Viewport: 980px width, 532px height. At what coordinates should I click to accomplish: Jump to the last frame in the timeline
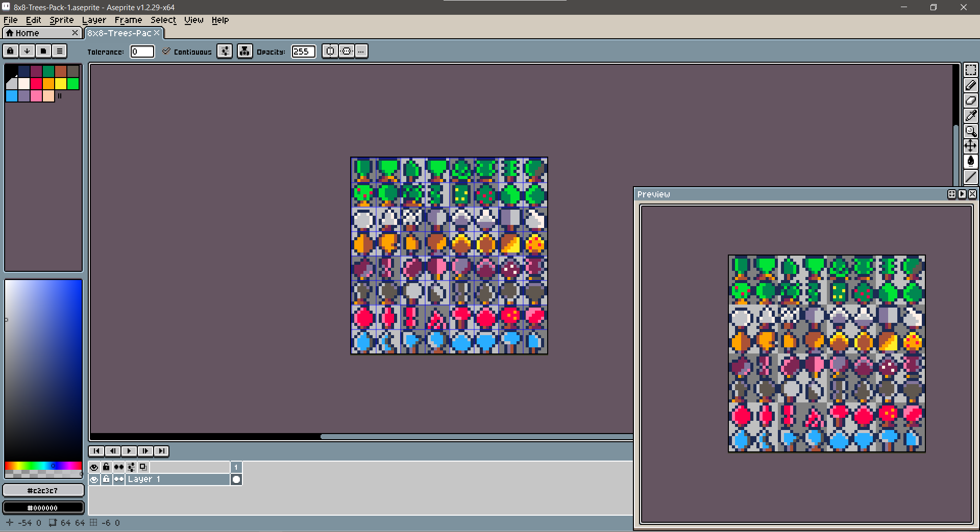pyautogui.click(x=161, y=451)
